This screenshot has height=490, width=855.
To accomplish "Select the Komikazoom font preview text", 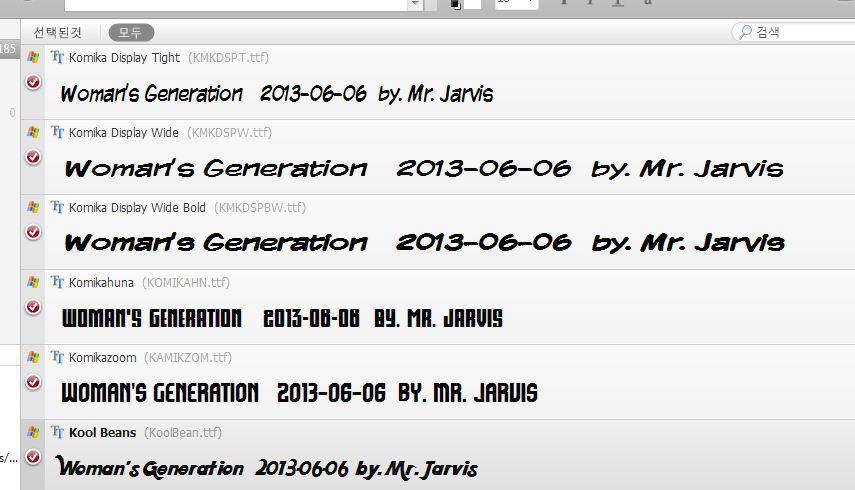I will 299,392.
